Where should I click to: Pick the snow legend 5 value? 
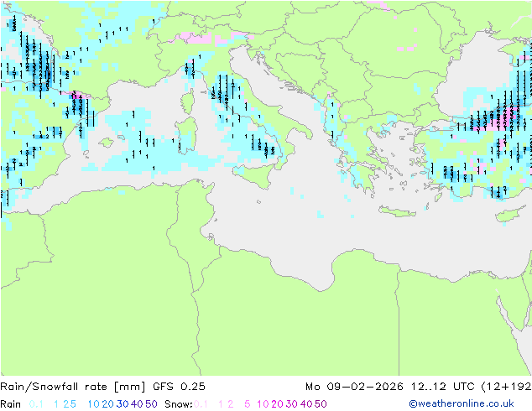(x=248, y=404)
